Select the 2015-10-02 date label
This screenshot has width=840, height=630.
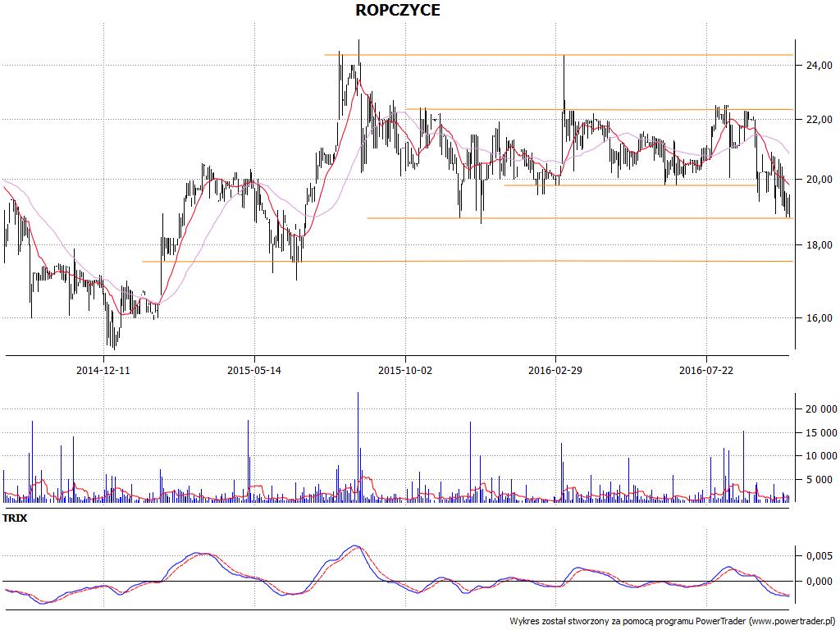coord(405,370)
